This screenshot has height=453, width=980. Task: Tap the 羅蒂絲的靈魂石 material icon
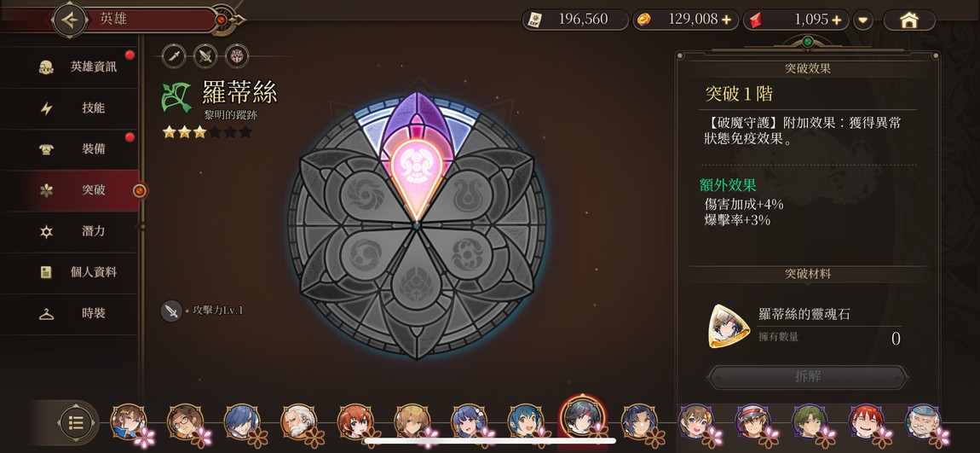click(729, 326)
